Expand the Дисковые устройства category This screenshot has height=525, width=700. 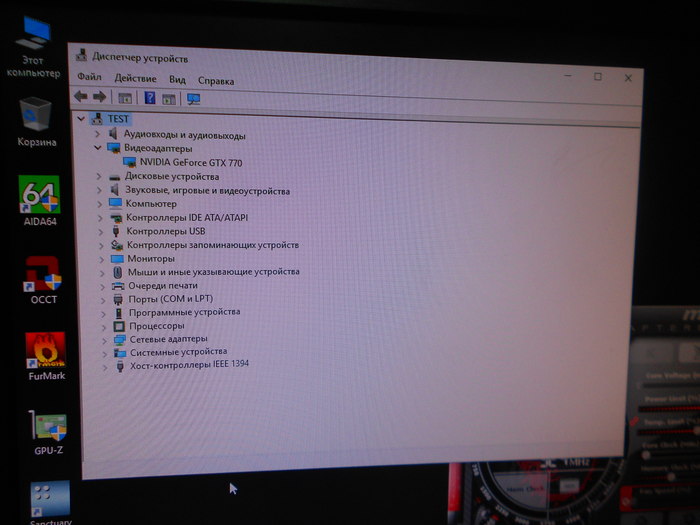(x=99, y=176)
